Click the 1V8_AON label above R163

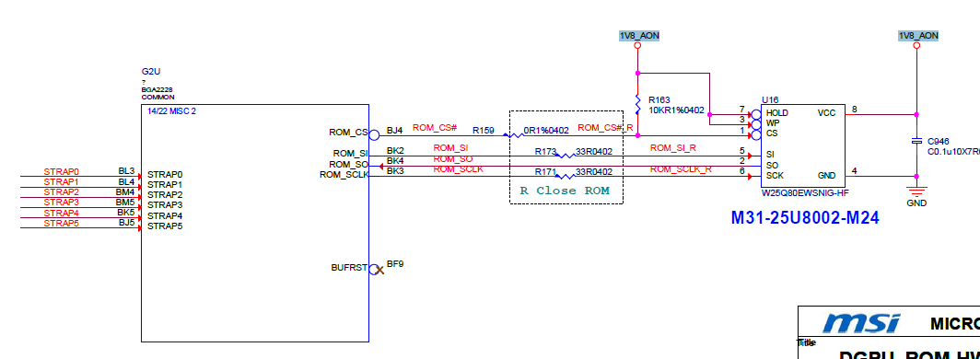click(639, 36)
